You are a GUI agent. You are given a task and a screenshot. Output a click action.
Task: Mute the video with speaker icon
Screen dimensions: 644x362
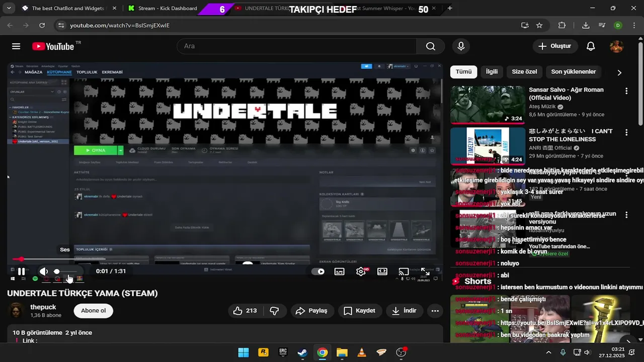(x=44, y=271)
